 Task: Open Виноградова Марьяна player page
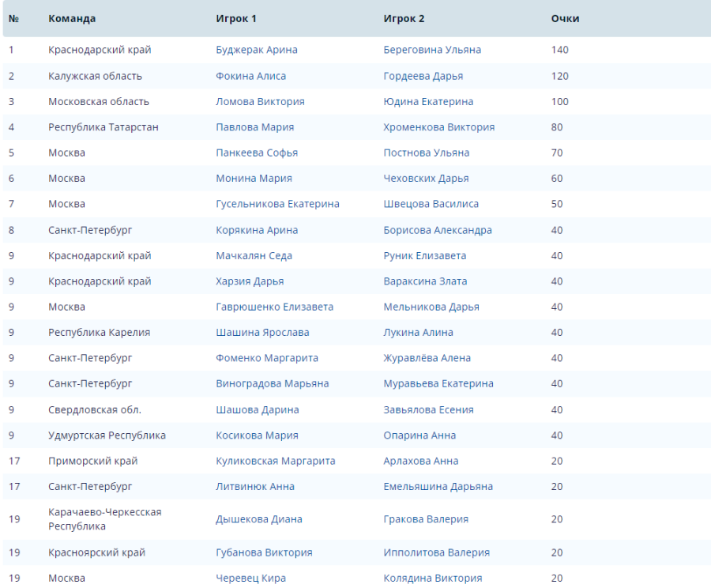click(x=272, y=383)
